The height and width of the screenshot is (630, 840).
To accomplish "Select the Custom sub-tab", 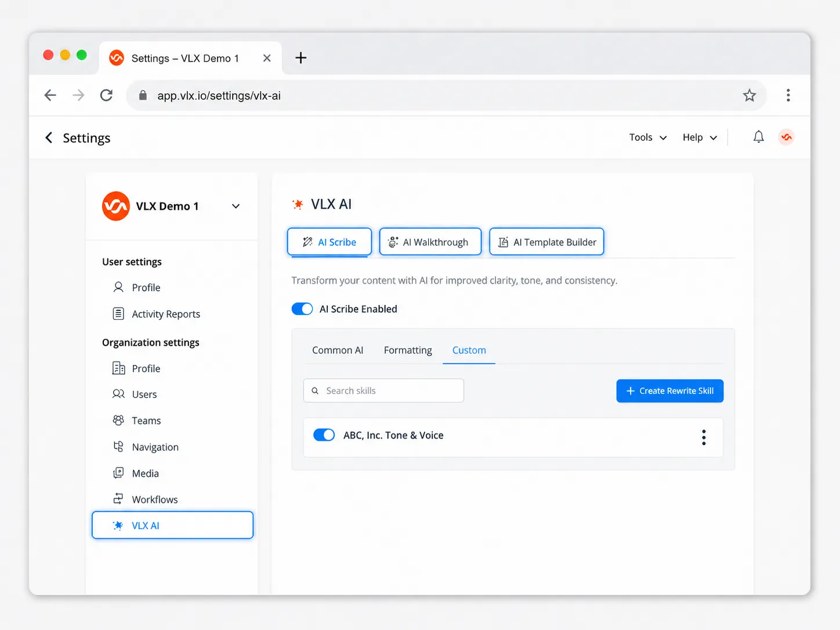I will [469, 350].
